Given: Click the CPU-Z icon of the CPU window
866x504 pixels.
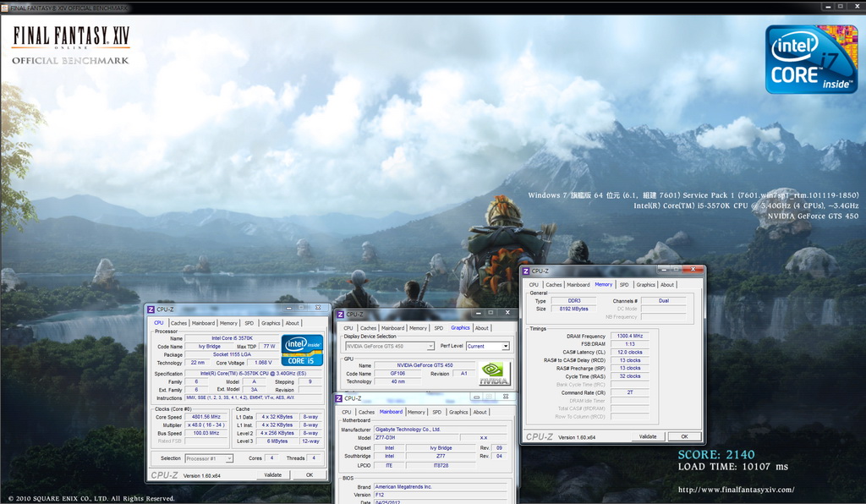Looking at the screenshot, I should (151, 310).
